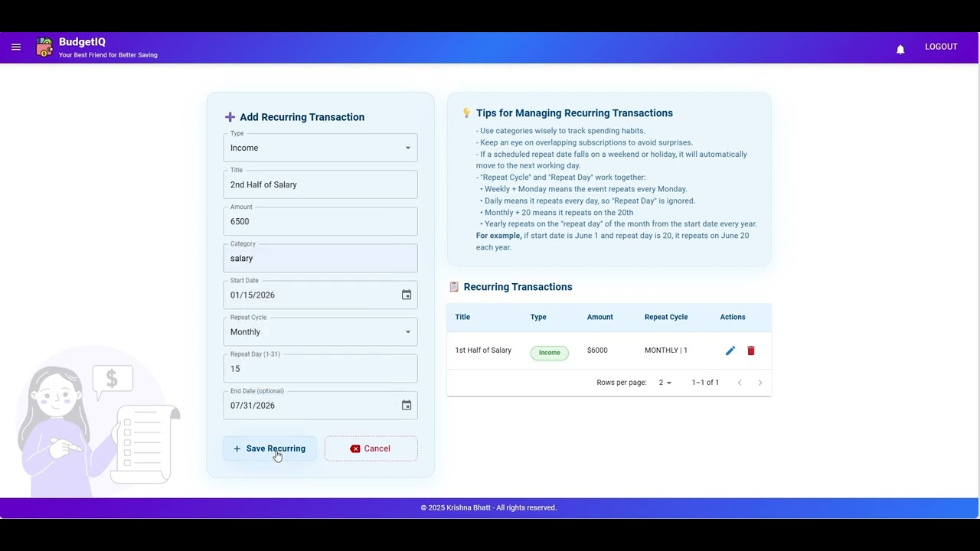Delete the 1st Half of Salary transaction

coord(751,350)
